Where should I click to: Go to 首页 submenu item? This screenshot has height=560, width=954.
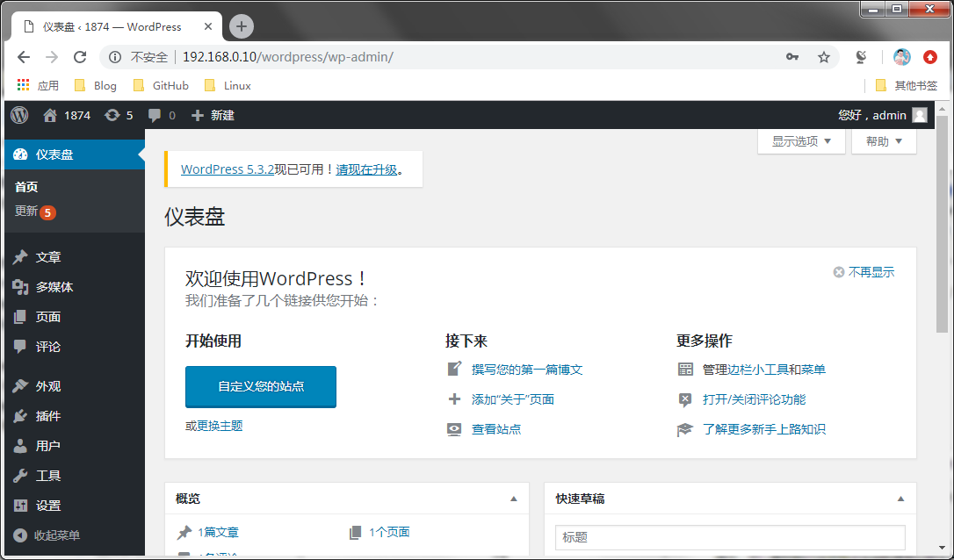coord(26,187)
